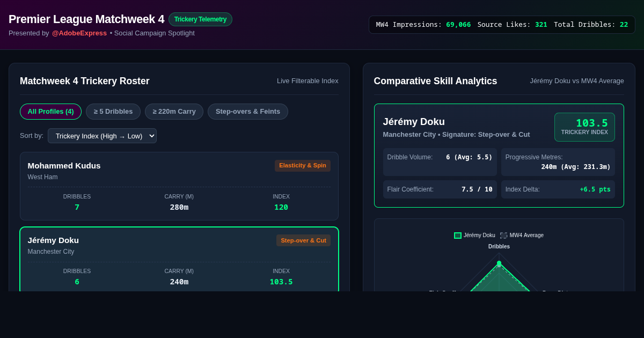This screenshot has height=338, width=644.
Task: Open the Sort by Trickery Index dropdown
Action: pos(102,136)
